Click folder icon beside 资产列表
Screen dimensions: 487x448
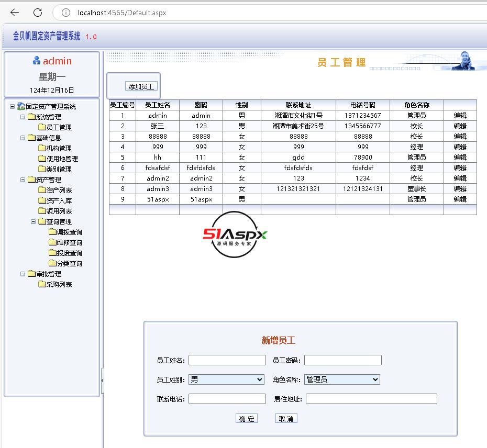click(x=42, y=190)
